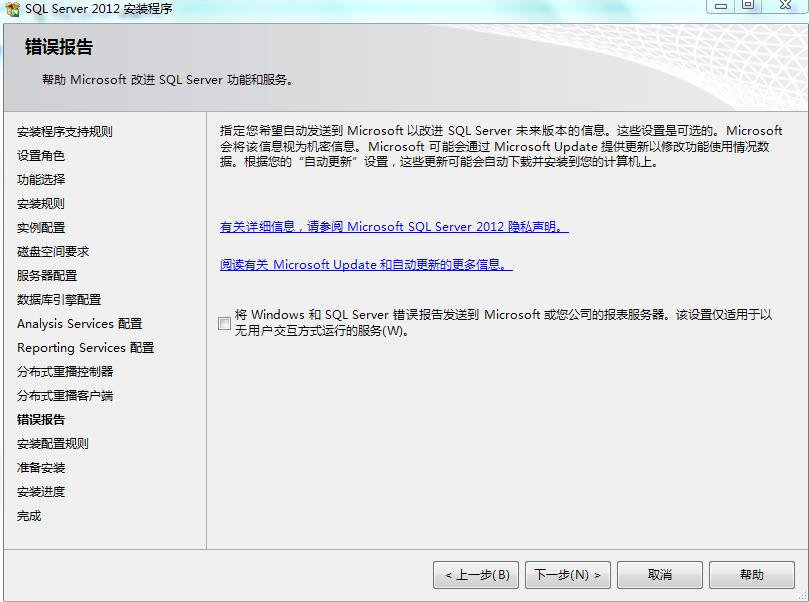Select the 准备安装 step

41,468
